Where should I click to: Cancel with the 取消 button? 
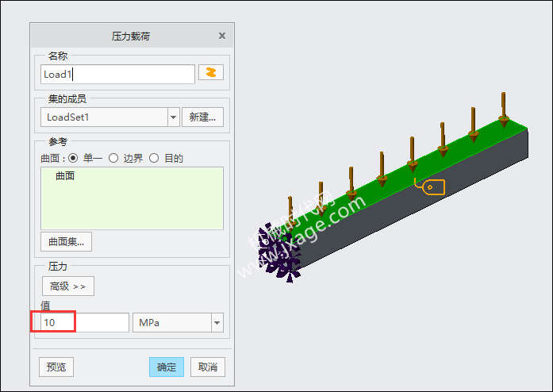[x=208, y=367]
